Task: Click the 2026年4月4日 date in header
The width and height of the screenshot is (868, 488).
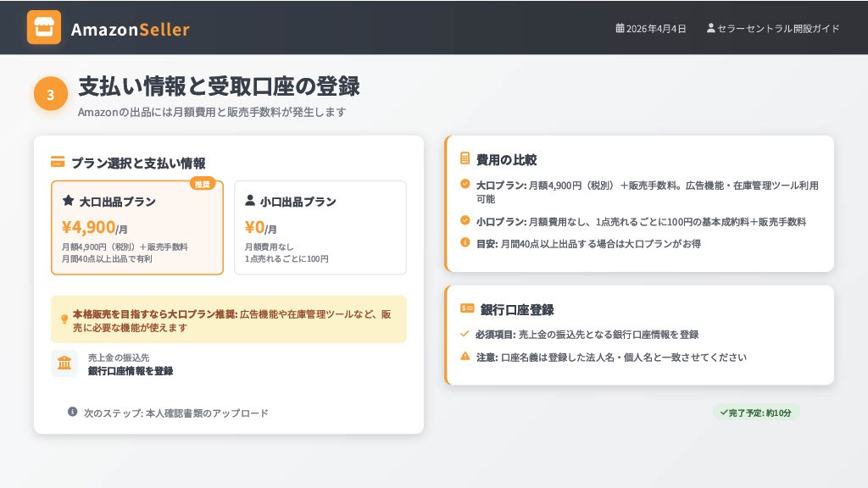Action: [x=656, y=29]
